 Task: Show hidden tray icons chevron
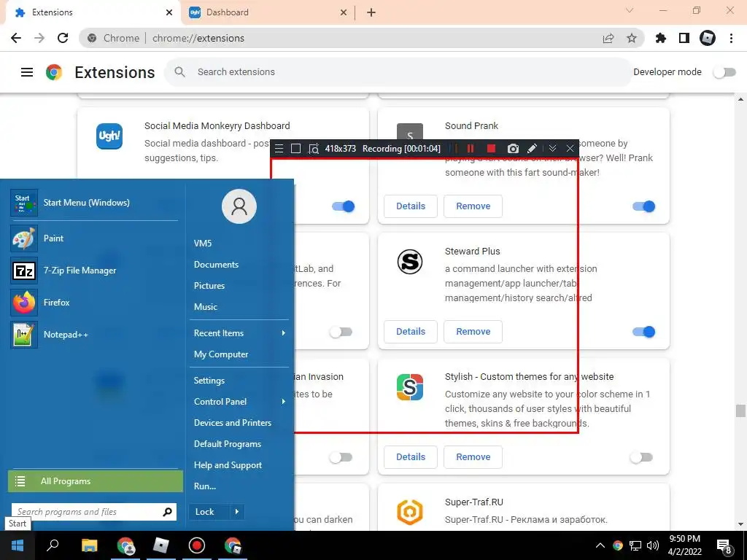(x=600, y=545)
